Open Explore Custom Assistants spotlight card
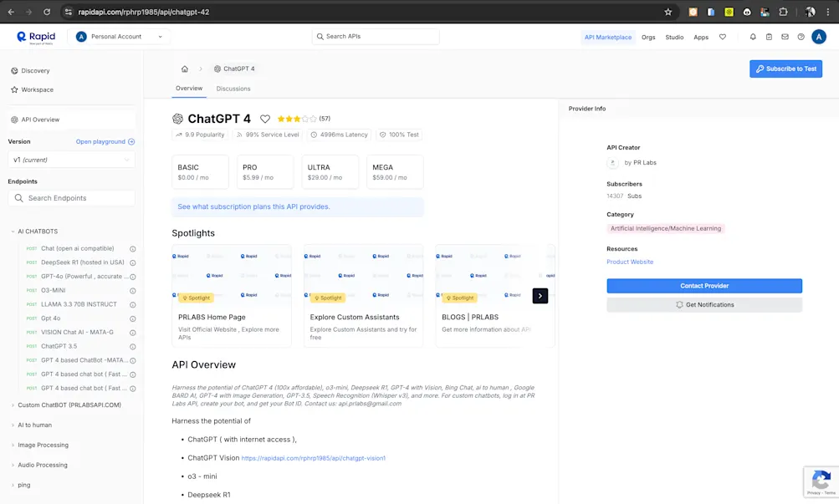 click(x=363, y=296)
